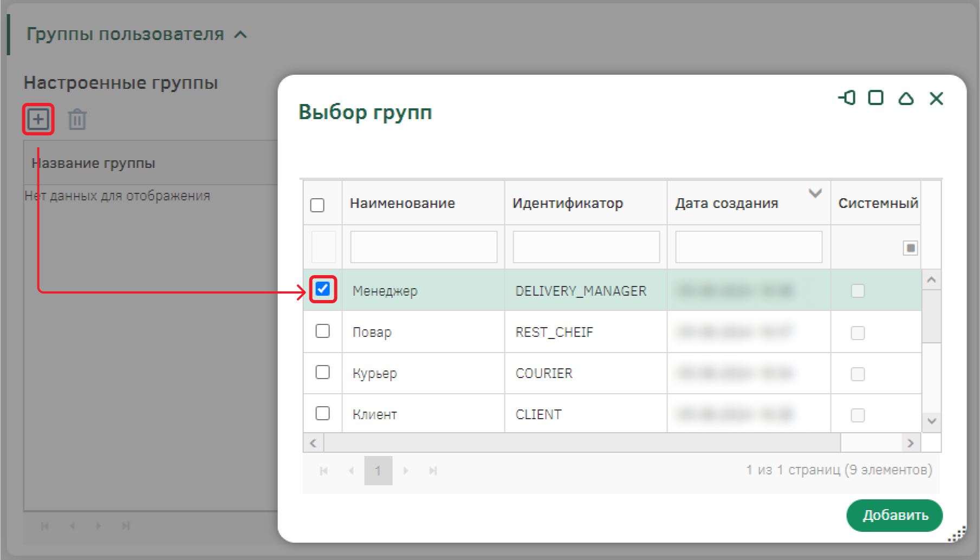Click the add group plus icon
Viewport: 980px width, 560px height.
(38, 119)
